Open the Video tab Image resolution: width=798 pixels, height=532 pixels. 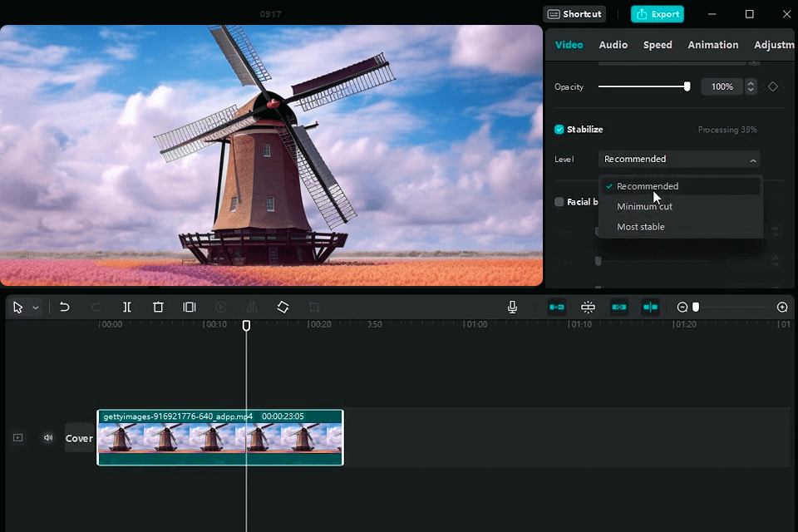point(569,45)
